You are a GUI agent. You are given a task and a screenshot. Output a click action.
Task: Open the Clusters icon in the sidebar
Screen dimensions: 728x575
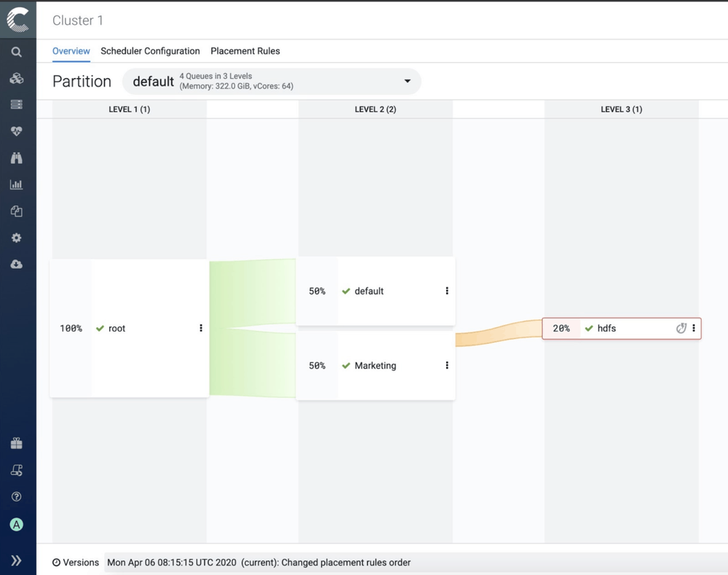[16, 79]
